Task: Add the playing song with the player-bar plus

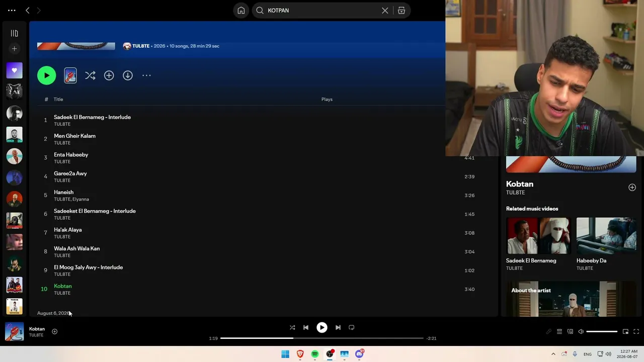Action: 55,332
